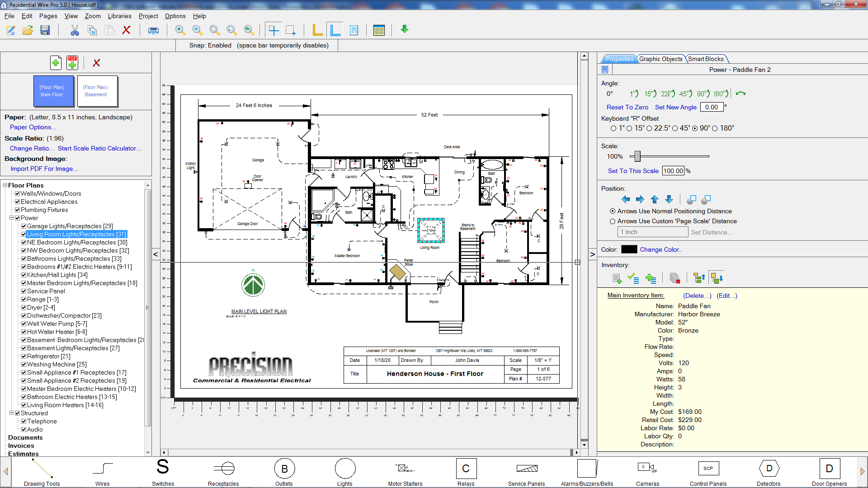Uncheck Garage Lights/Receptacles [29] layer
Image resolution: width=868 pixels, height=488 pixels.
[x=24, y=226]
